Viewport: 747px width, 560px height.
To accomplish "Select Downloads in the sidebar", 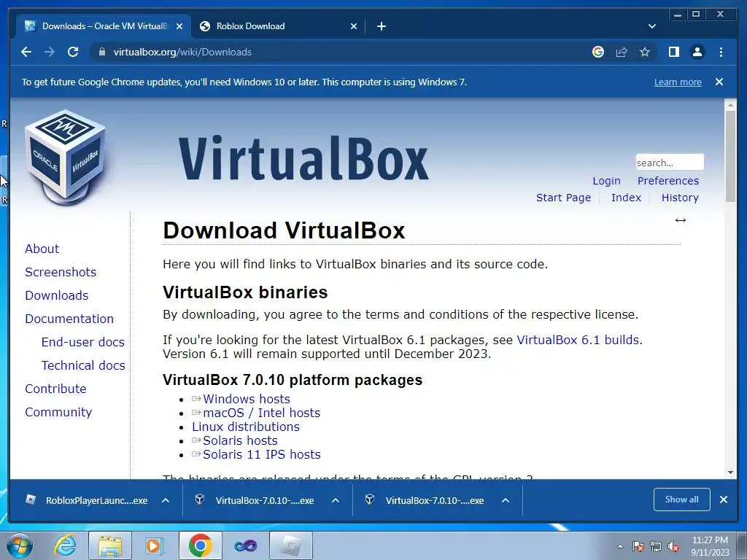I will (x=57, y=295).
